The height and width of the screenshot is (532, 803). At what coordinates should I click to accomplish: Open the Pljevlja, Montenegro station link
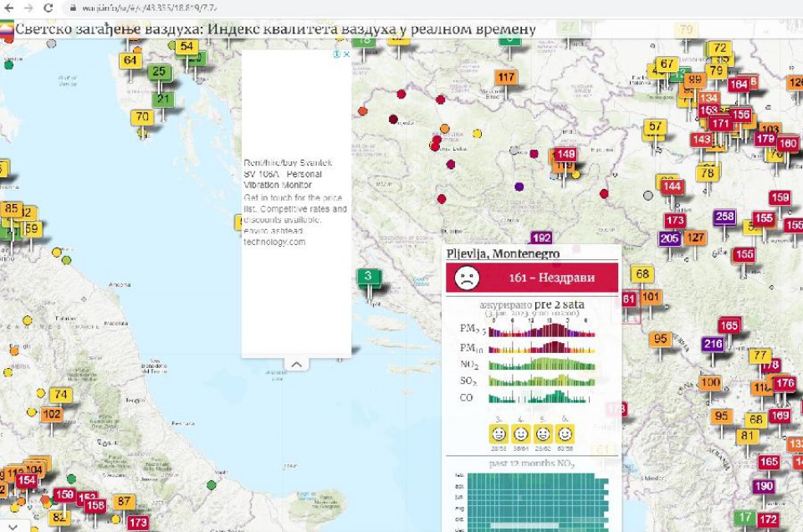[x=502, y=253]
